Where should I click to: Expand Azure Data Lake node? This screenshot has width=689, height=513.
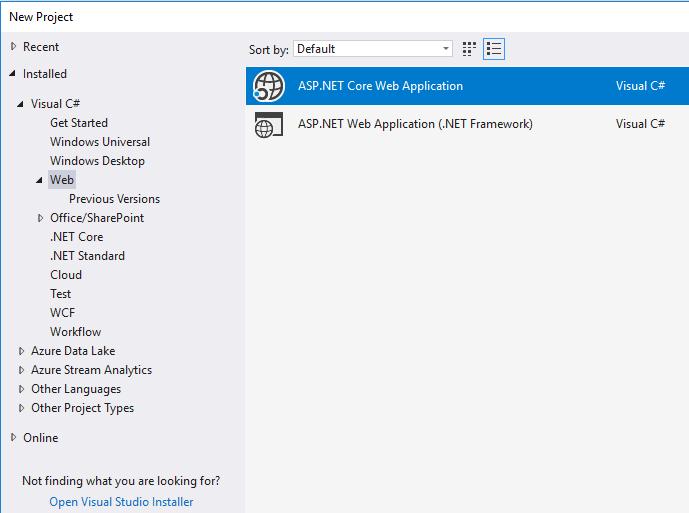(22, 351)
